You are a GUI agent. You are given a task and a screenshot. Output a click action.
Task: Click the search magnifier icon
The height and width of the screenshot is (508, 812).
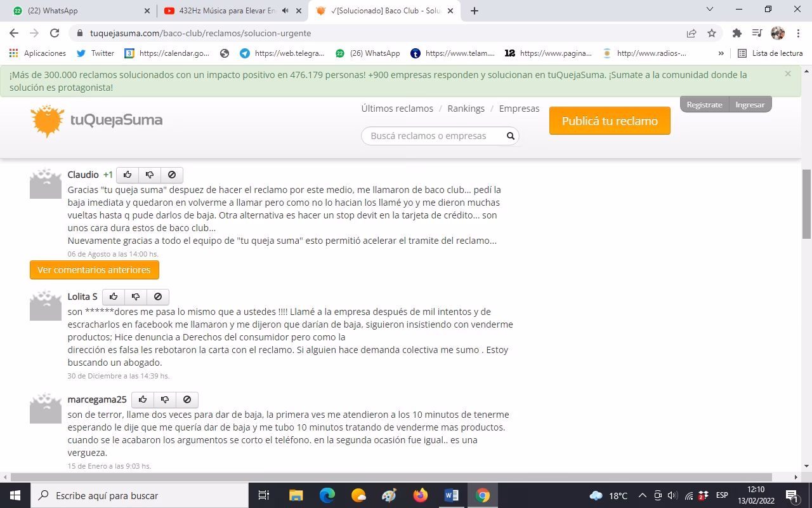pyautogui.click(x=510, y=135)
